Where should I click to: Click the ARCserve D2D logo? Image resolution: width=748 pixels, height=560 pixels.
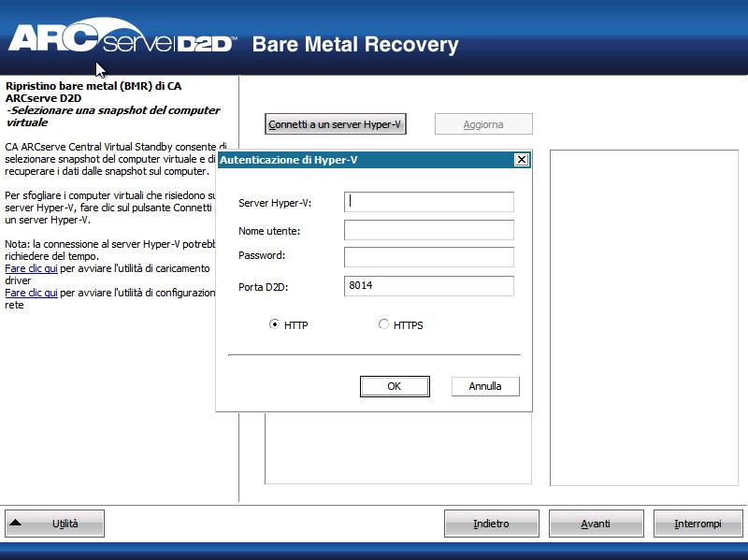click(122, 37)
